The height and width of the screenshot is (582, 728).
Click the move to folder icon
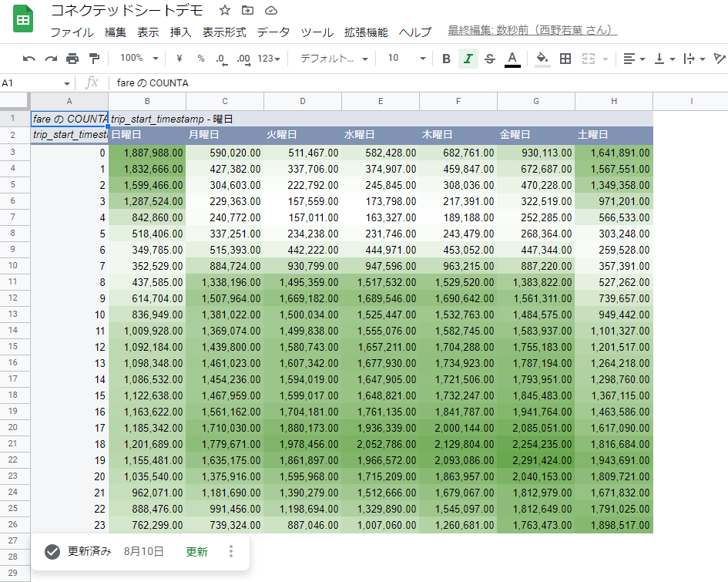point(248,10)
